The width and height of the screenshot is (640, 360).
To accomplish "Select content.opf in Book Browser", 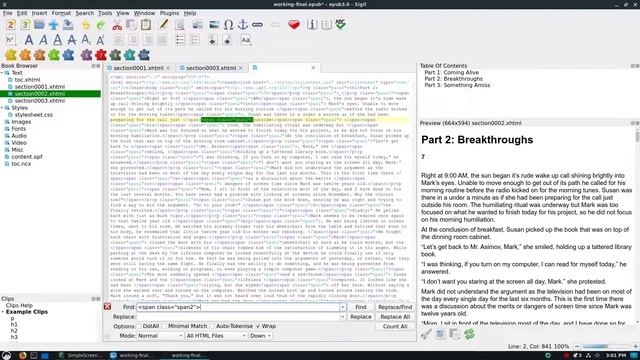I will point(27,157).
